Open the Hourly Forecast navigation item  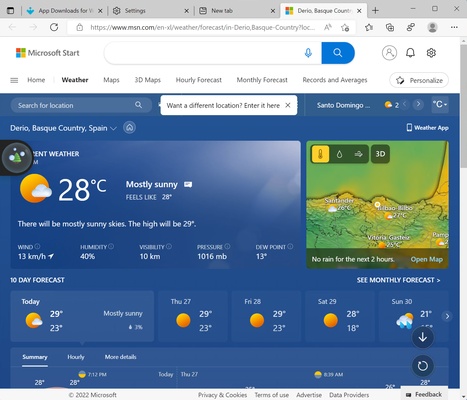tap(199, 80)
